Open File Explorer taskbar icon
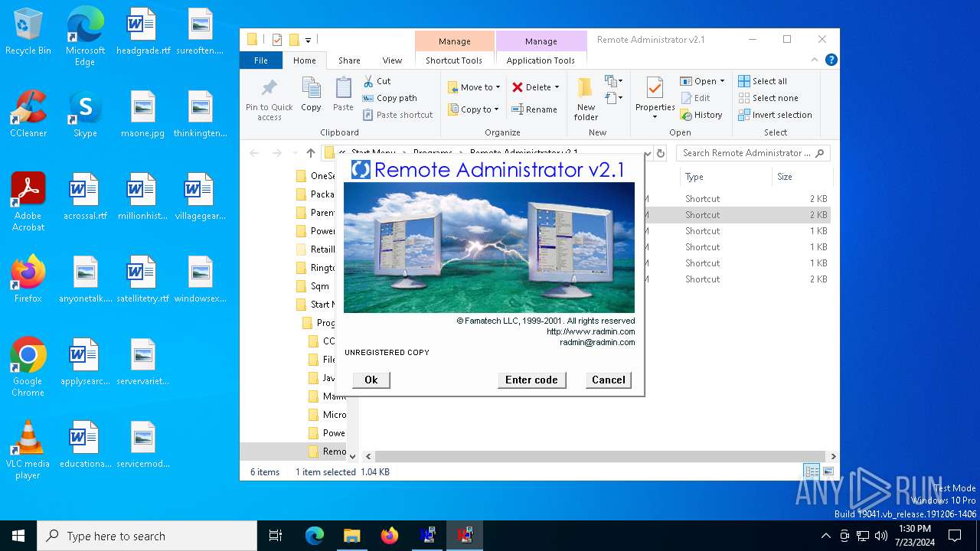The image size is (980, 551). pos(351,536)
